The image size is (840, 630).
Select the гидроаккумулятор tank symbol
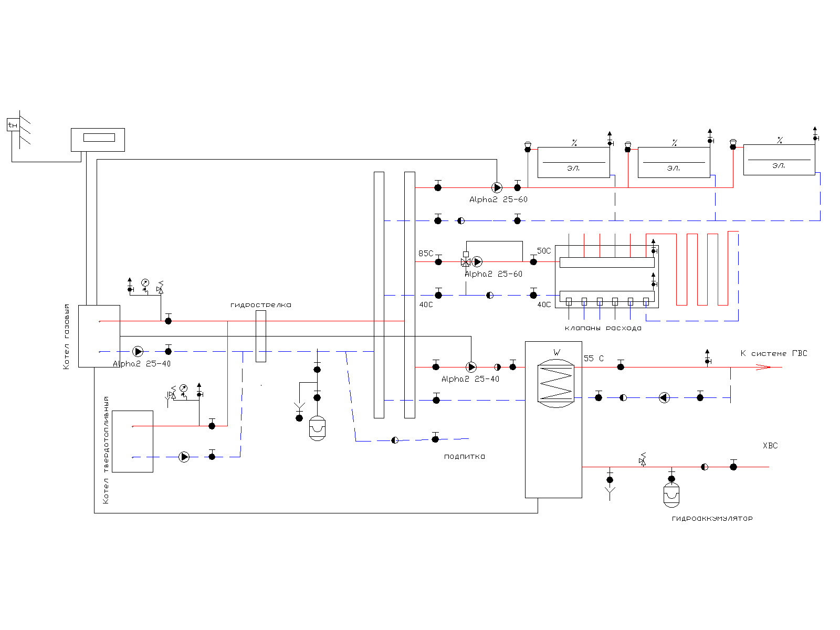click(671, 495)
